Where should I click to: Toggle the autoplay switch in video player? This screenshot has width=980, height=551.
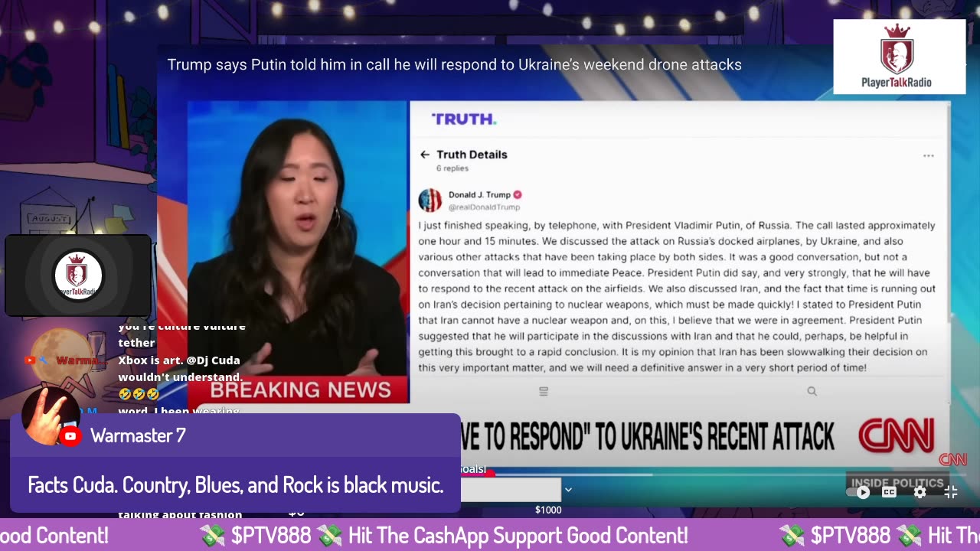click(859, 492)
